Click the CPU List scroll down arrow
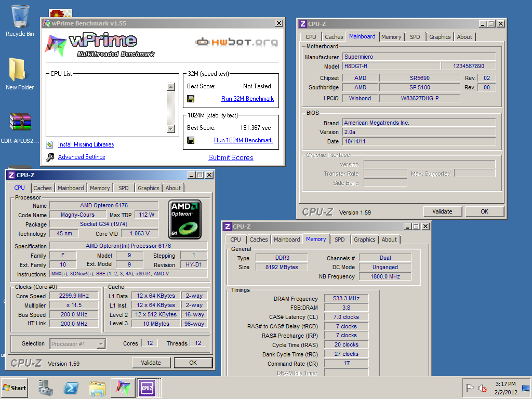Image resolution: width=532 pixels, height=399 pixels. [171, 129]
